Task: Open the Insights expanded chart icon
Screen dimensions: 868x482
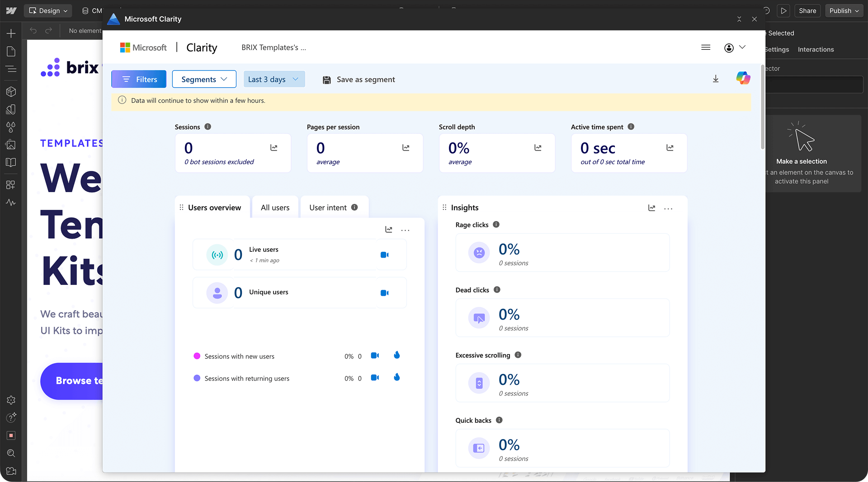Action: click(652, 208)
